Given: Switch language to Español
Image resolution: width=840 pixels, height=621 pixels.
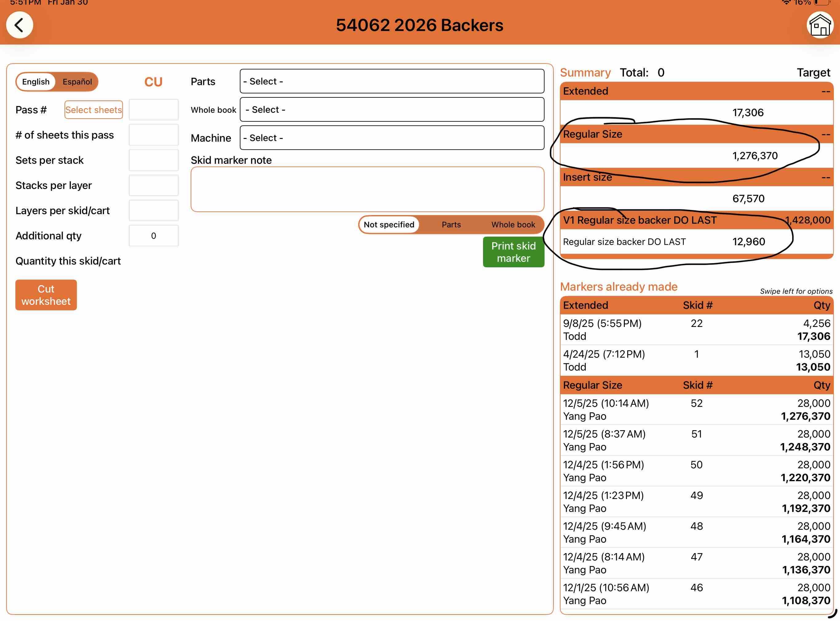Looking at the screenshot, I should click(x=77, y=81).
